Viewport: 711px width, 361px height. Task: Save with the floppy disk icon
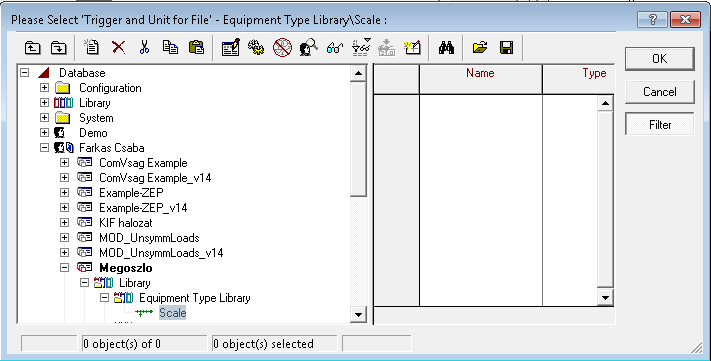(506, 48)
